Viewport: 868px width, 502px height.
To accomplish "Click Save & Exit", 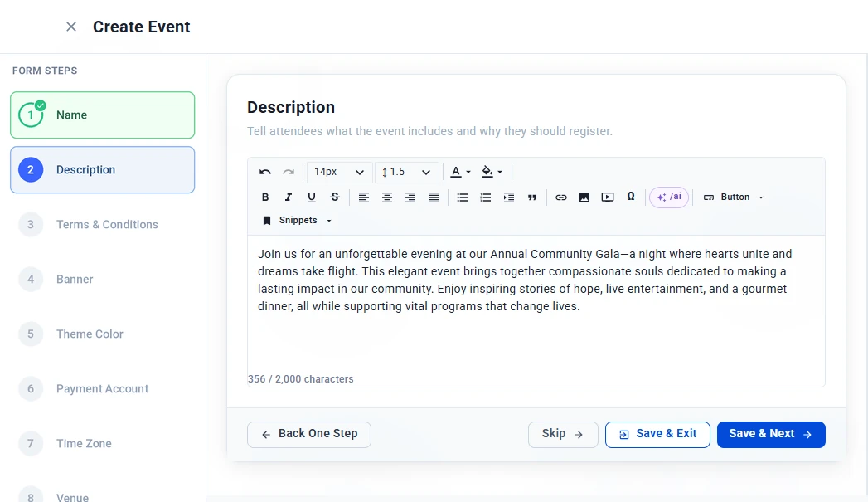I will [657, 435].
